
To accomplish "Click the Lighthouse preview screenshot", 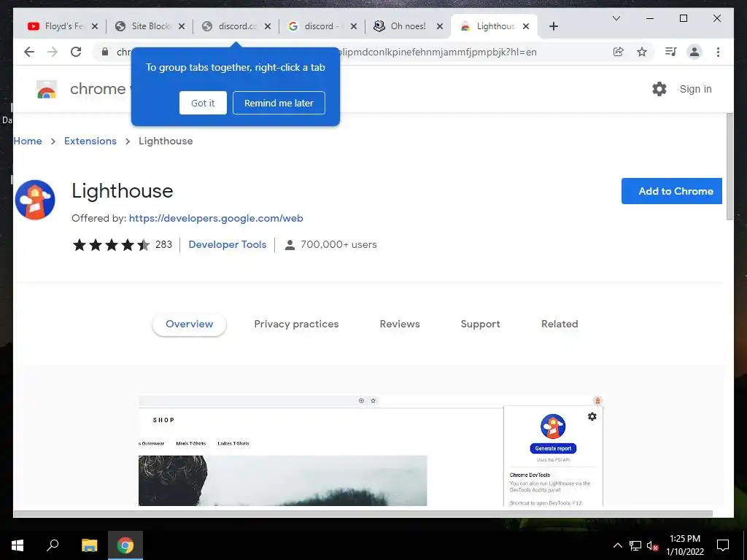I will (x=371, y=451).
